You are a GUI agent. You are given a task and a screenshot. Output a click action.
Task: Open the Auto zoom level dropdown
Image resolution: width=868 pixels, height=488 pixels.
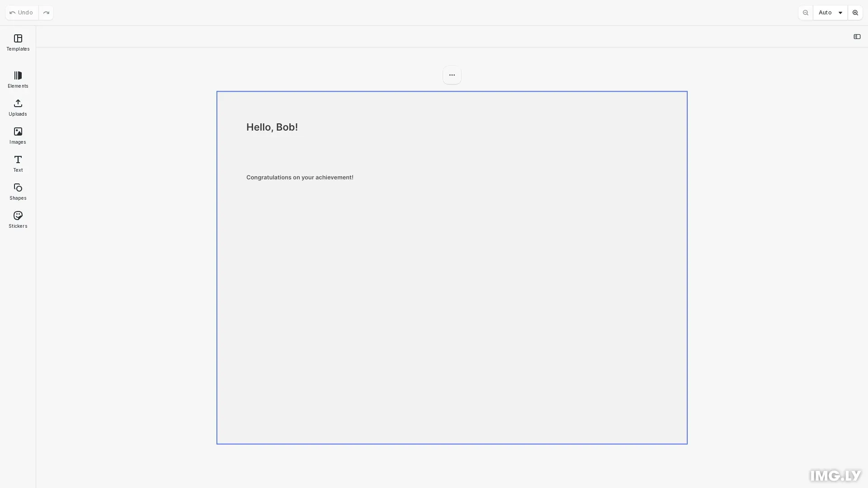(x=826, y=12)
